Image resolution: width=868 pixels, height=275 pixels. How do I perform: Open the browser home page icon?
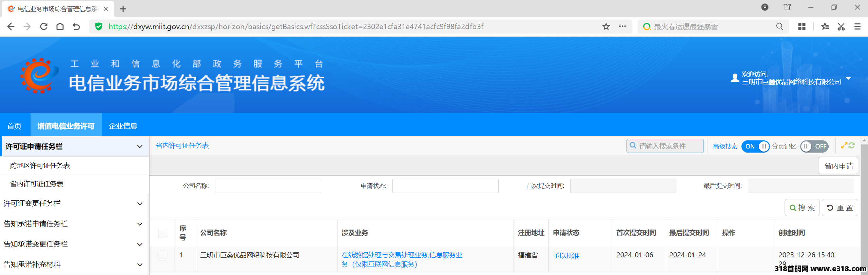point(60,26)
